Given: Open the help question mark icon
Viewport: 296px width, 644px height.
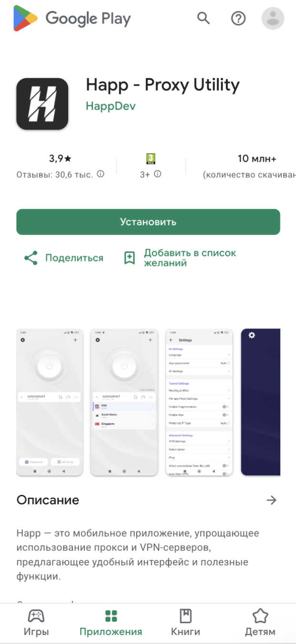Looking at the screenshot, I should pyautogui.click(x=238, y=19).
